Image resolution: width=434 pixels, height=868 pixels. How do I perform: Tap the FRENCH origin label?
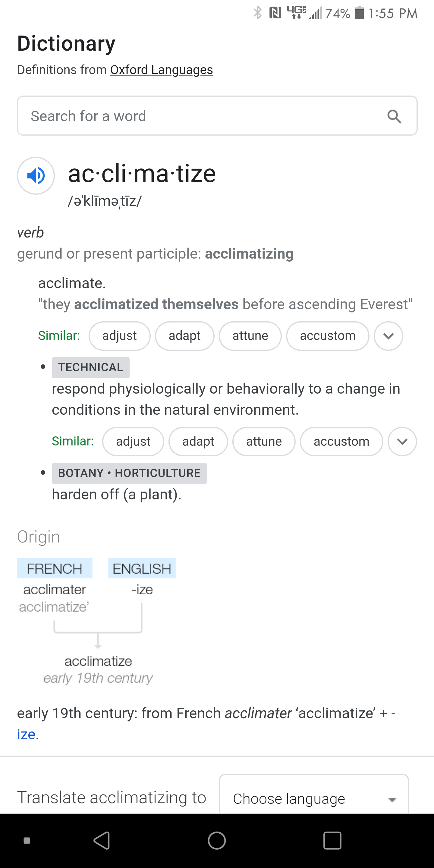[55, 568]
